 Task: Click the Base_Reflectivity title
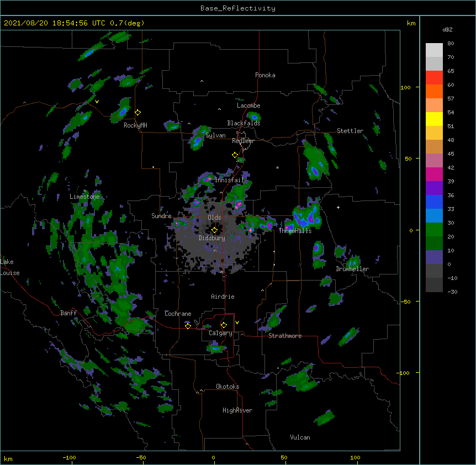[238, 8]
